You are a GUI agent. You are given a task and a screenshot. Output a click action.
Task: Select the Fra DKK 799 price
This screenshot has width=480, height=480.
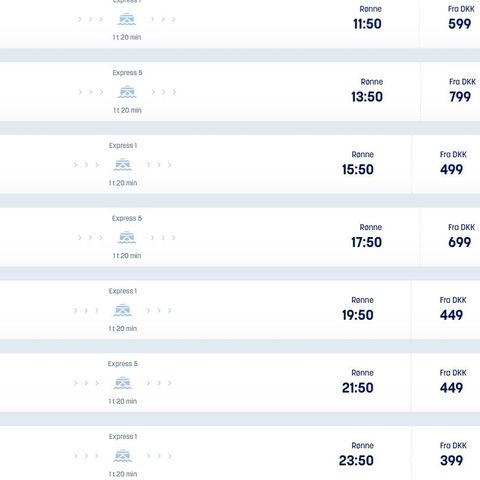pos(461,90)
